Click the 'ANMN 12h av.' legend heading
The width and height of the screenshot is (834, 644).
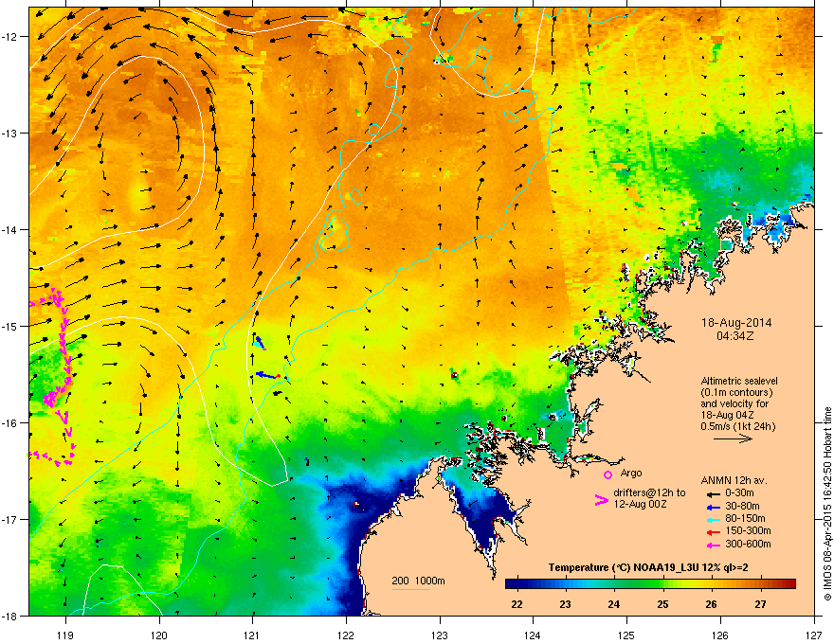point(734,480)
